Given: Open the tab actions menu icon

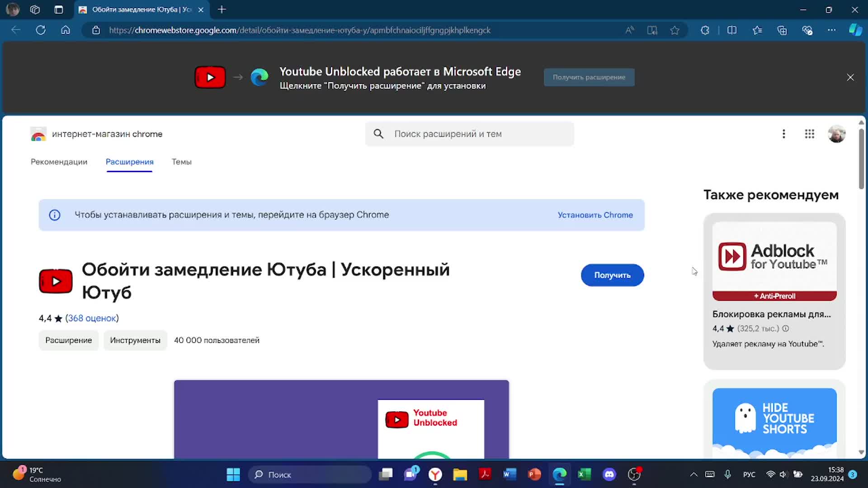Looking at the screenshot, I should click(x=59, y=9).
